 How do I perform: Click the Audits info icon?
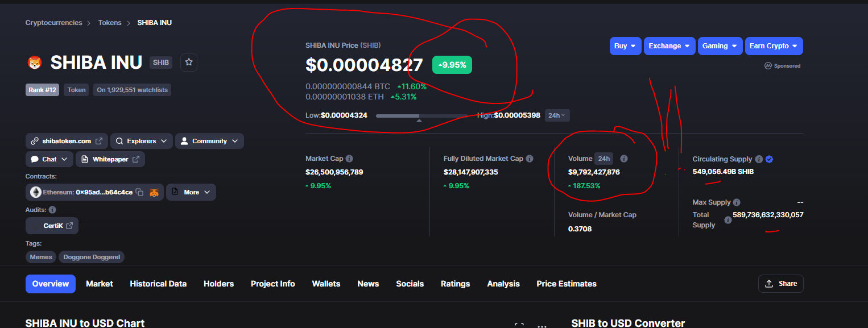(x=52, y=210)
